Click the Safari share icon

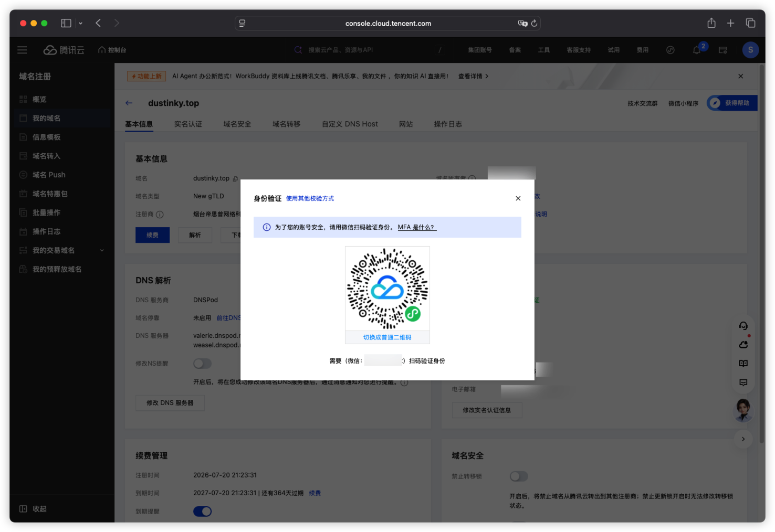tap(711, 23)
